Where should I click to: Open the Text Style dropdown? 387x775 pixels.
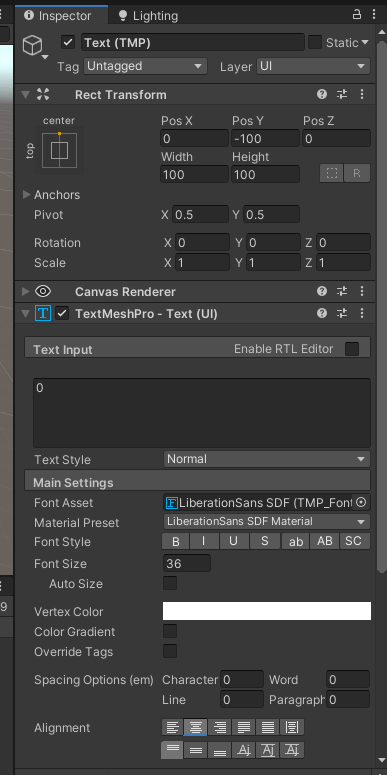coord(266,459)
